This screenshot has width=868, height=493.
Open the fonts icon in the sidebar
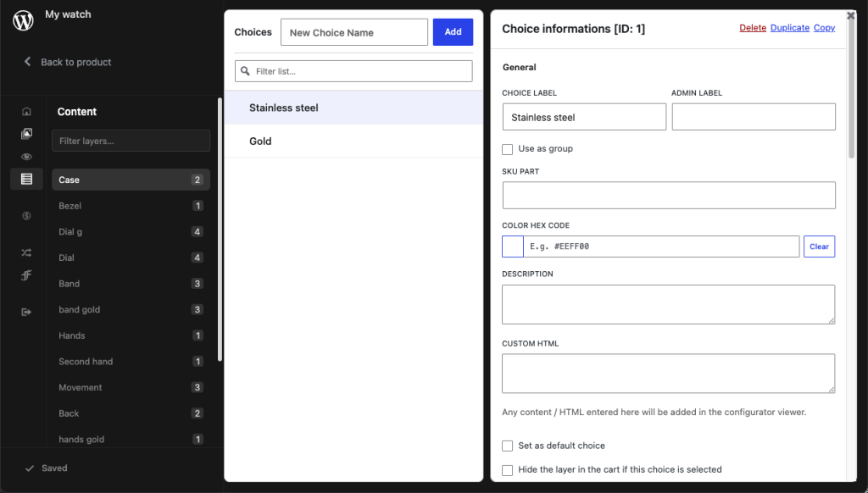[x=26, y=275]
